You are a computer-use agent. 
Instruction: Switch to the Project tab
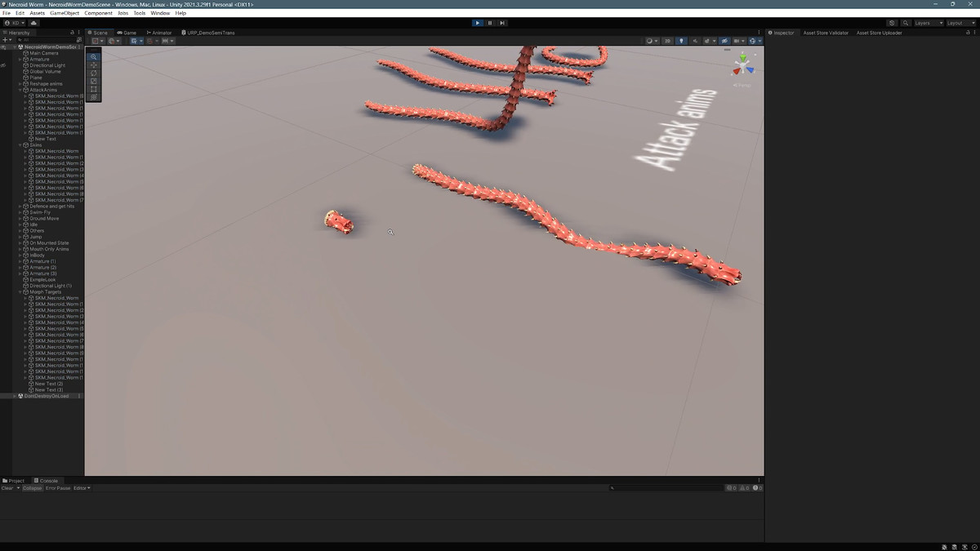click(15, 481)
